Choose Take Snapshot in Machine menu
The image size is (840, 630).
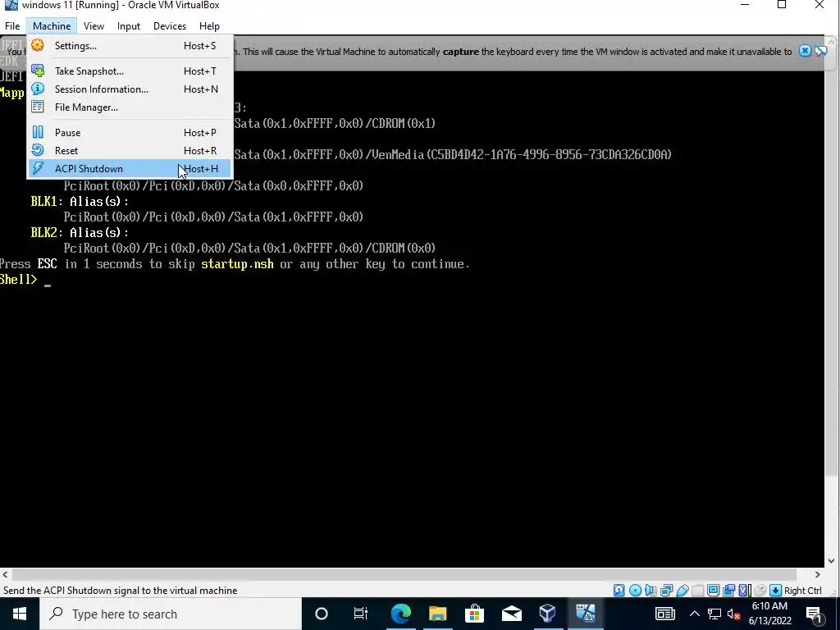tap(129, 71)
